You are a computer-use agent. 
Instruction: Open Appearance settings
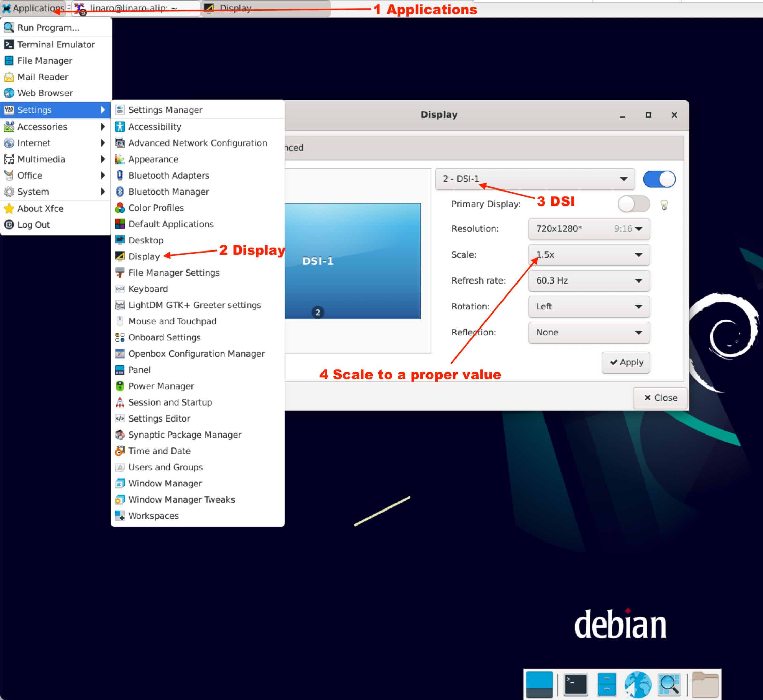coord(197,159)
